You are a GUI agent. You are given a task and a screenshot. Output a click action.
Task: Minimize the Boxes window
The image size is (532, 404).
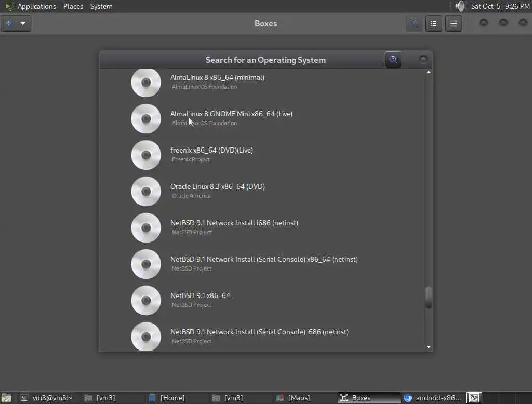[484, 23]
